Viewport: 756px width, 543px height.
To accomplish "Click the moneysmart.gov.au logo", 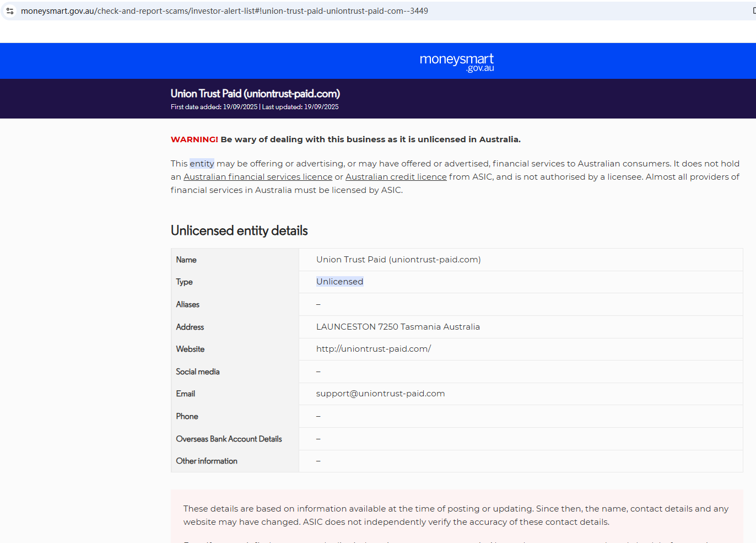I will [457, 62].
